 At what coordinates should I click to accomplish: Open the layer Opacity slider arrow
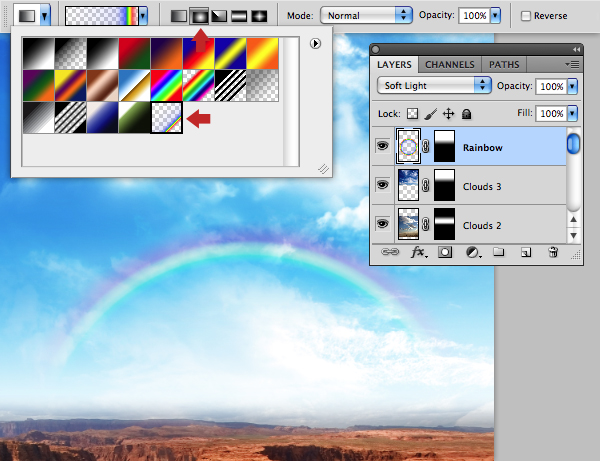572,86
